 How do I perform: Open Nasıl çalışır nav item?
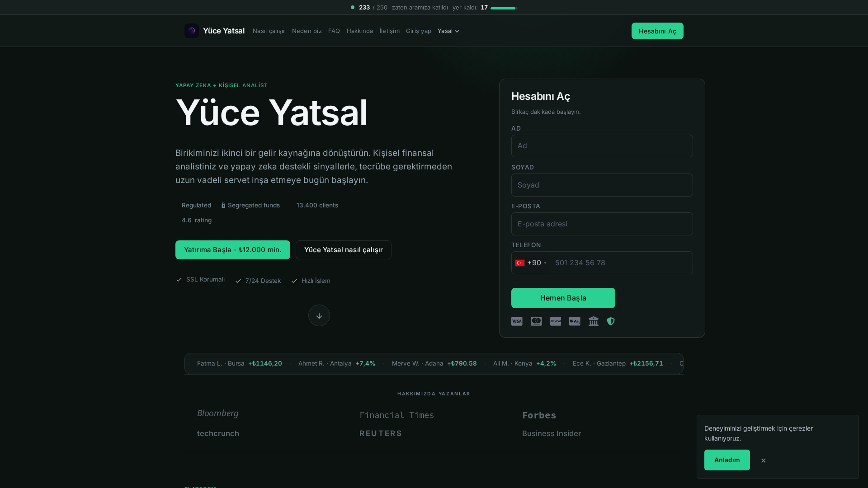click(269, 31)
